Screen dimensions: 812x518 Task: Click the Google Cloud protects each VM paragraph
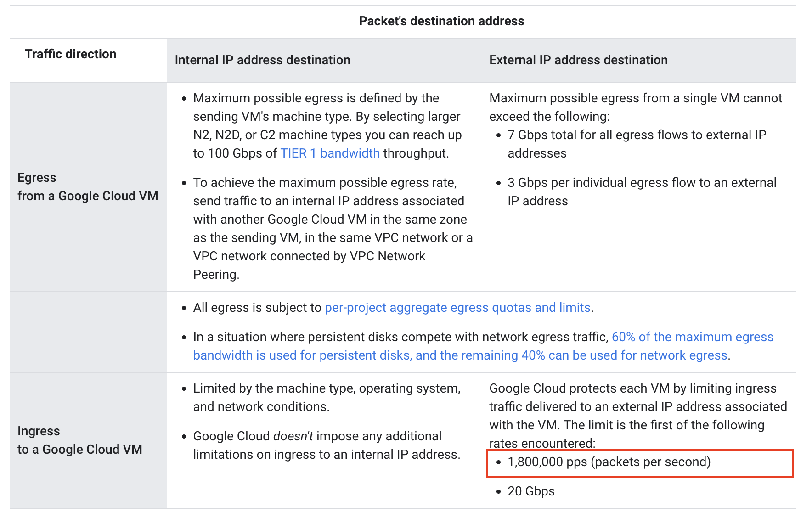638,416
